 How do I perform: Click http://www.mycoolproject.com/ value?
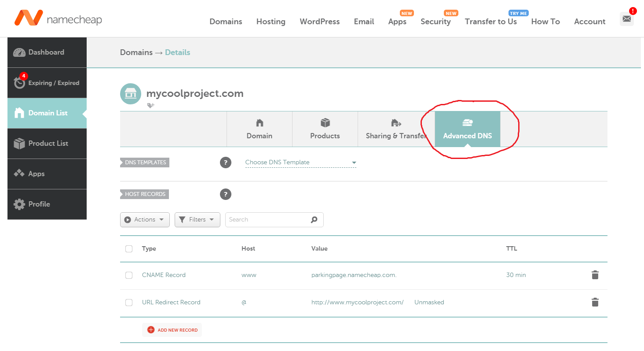point(358,303)
